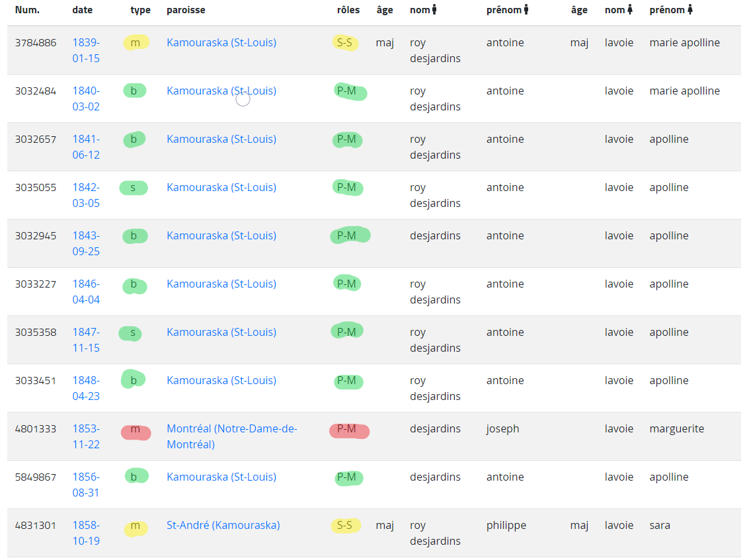747x560 pixels.
Task: Open the 1853-11-22 Montréal record date
Action: coord(86,436)
